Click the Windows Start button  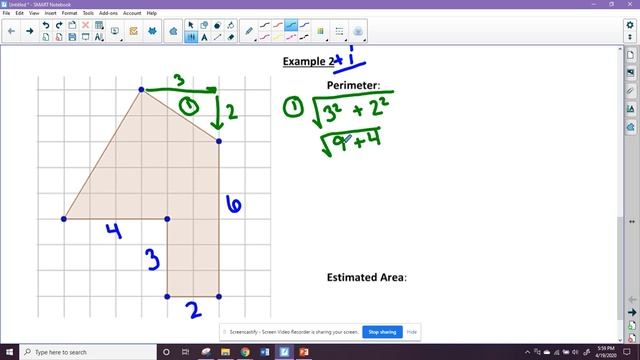tap(9, 352)
